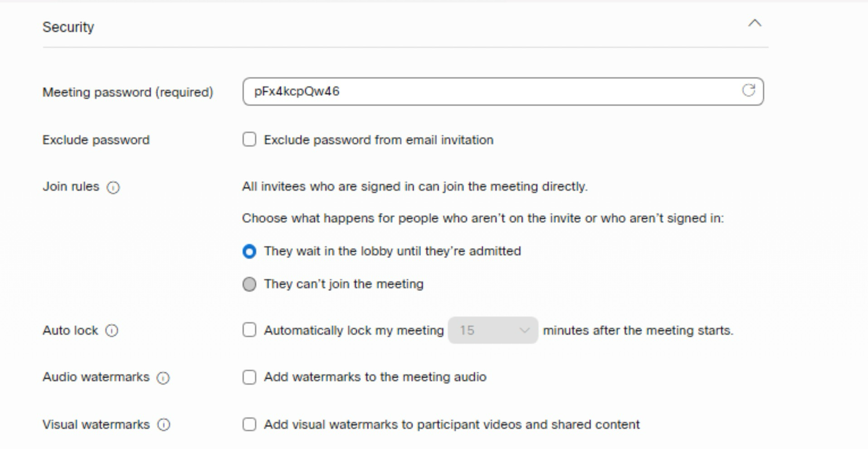Tick the Automatically lock my meeting checkbox
868x449 pixels.
pos(249,330)
